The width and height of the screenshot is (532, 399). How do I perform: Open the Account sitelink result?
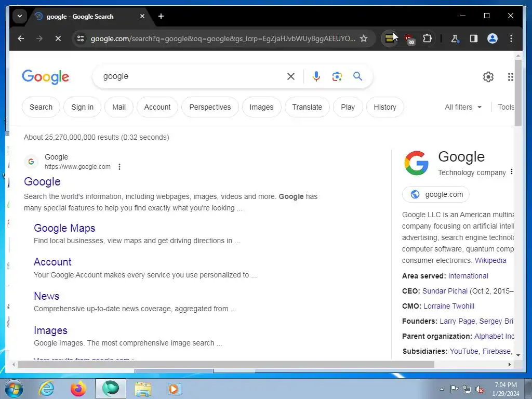click(52, 262)
